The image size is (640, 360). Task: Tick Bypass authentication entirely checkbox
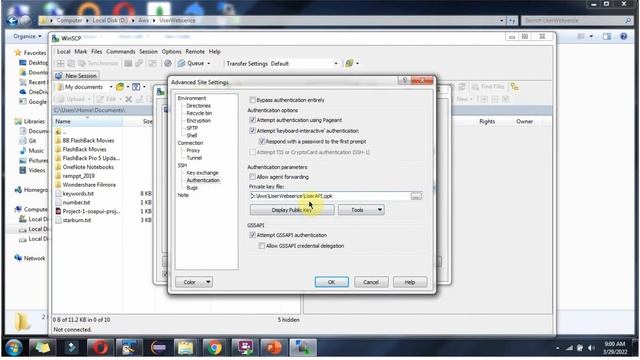point(253,100)
